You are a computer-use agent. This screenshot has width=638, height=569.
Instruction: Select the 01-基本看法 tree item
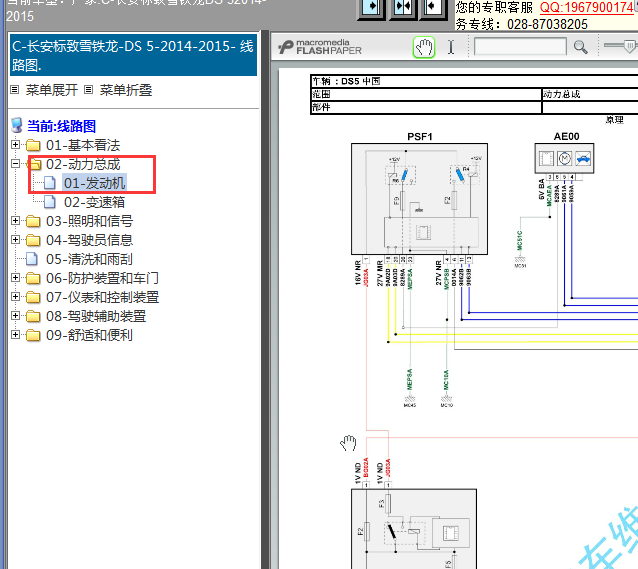[x=83, y=145]
